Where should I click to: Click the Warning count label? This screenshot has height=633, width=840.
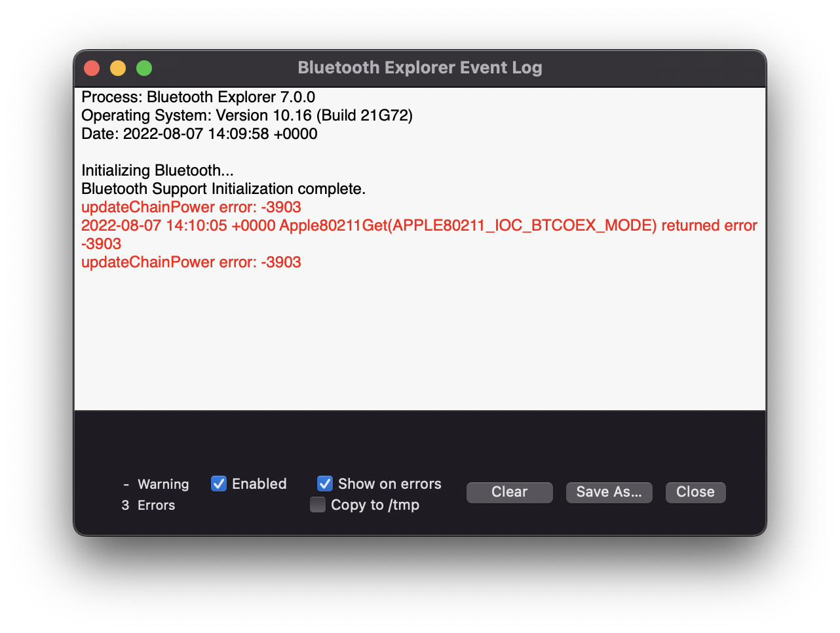163,484
